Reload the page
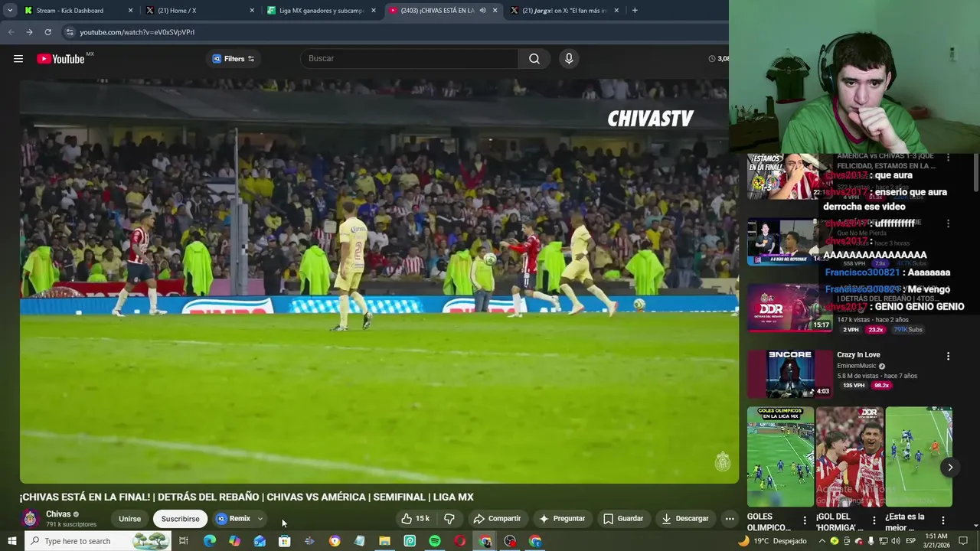 tap(47, 32)
